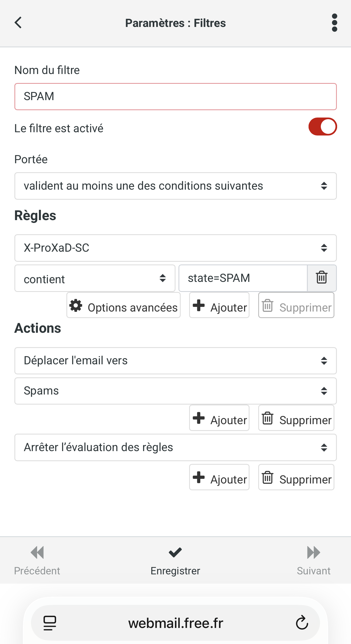Click trash icon beside state=SPAM field

322,278
